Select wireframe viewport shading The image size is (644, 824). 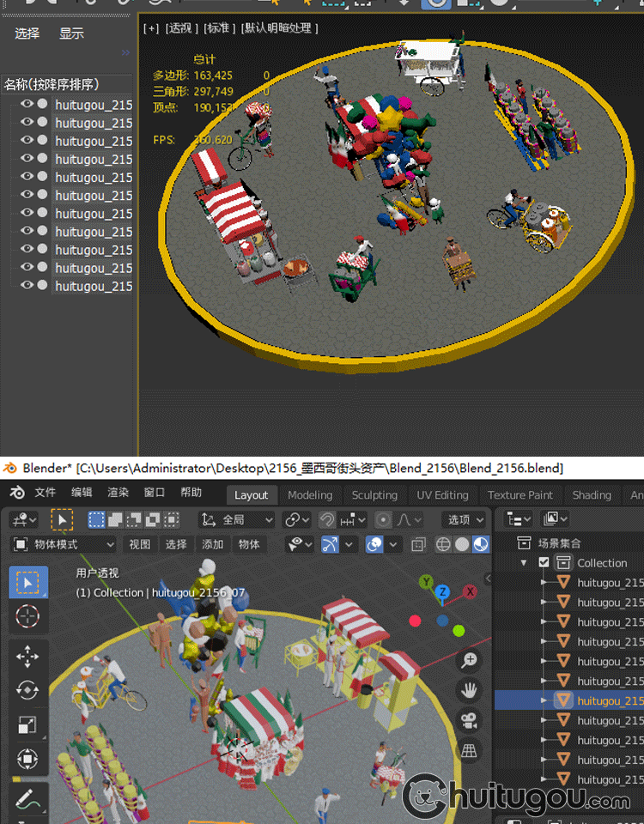point(443,544)
